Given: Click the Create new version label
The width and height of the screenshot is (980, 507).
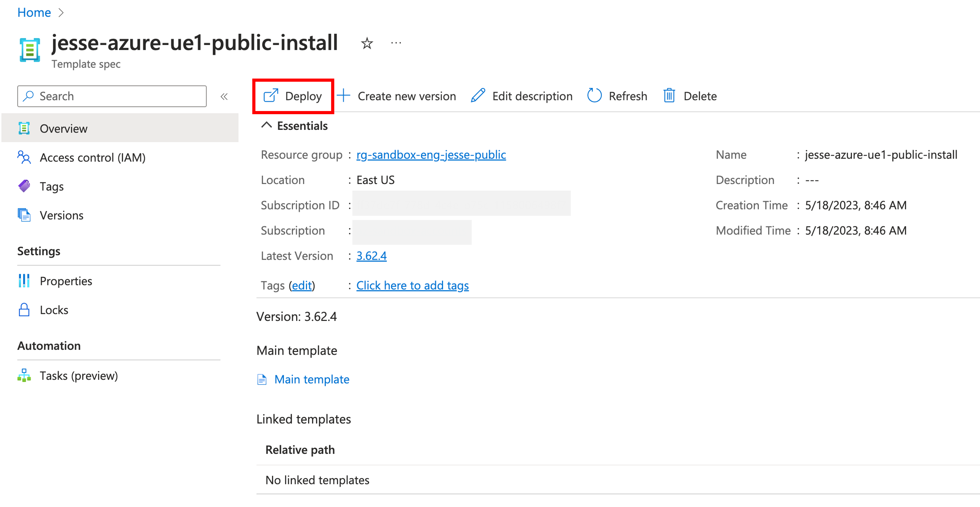Looking at the screenshot, I should coord(407,96).
